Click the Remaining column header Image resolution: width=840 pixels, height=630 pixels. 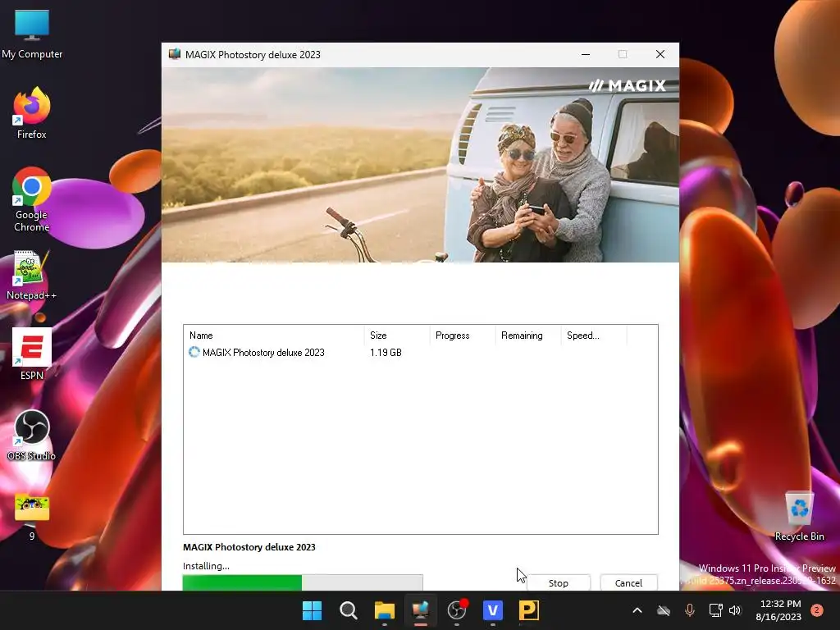click(x=528, y=336)
